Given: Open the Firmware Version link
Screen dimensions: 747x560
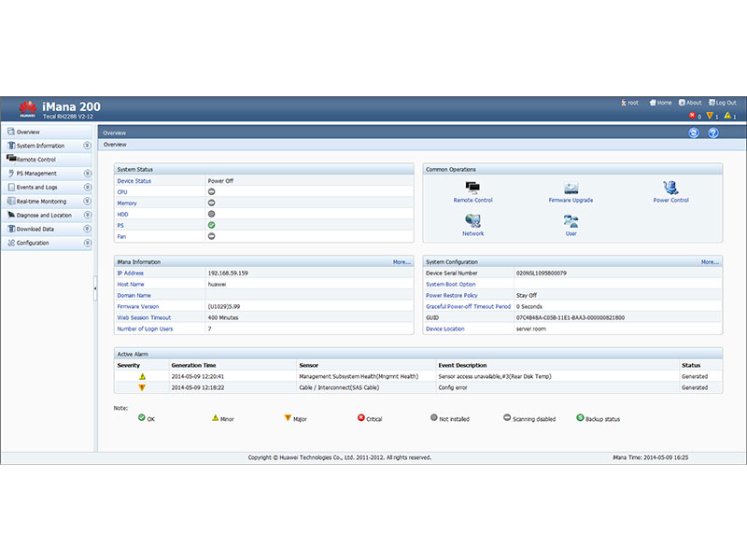Looking at the screenshot, I should [137, 306].
